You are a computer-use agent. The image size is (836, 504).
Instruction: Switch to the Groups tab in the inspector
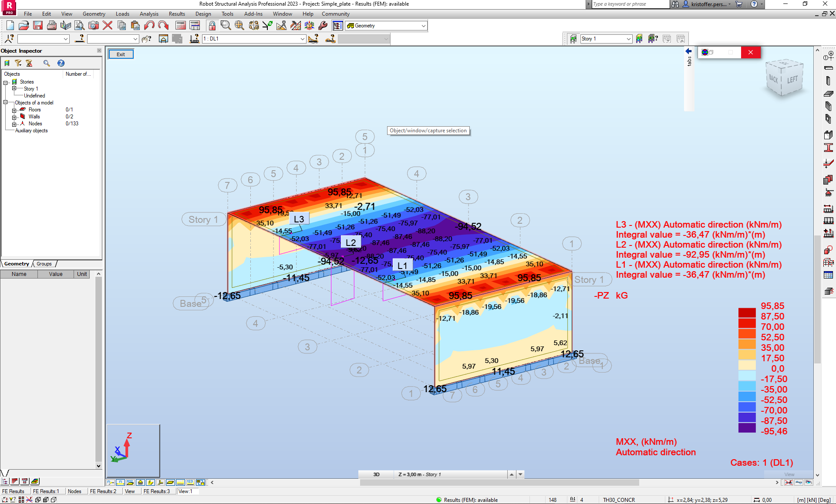(44, 264)
